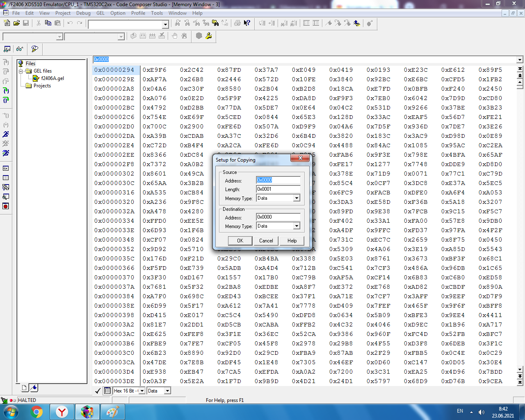This screenshot has width=525, height=420.
Task: Click the View Memory list icon in left toolbar
Action: [x=6, y=178]
